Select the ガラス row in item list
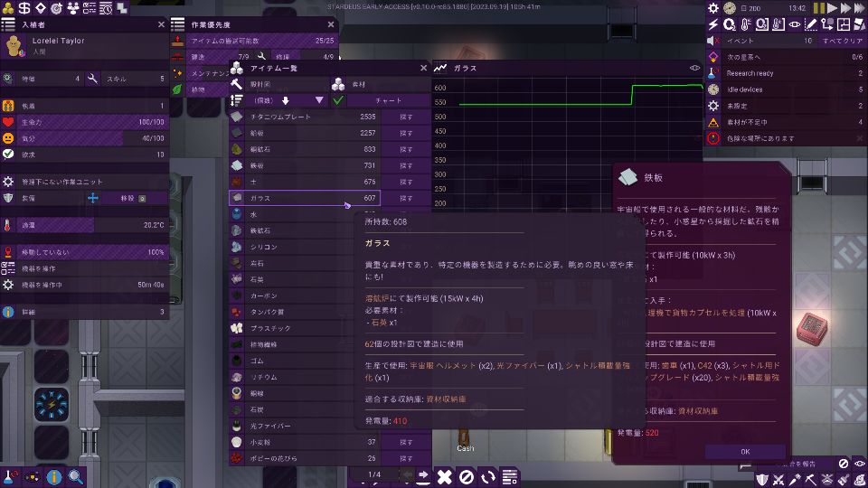The image size is (868, 488). pyautogui.click(x=305, y=198)
